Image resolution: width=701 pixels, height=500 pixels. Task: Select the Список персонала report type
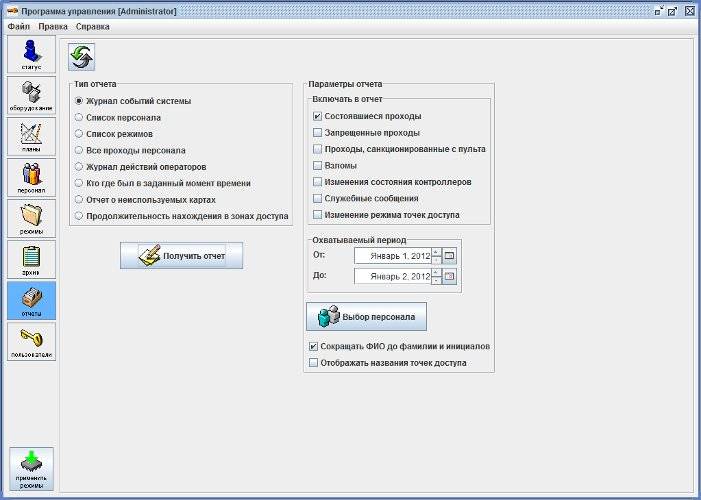click(80, 118)
